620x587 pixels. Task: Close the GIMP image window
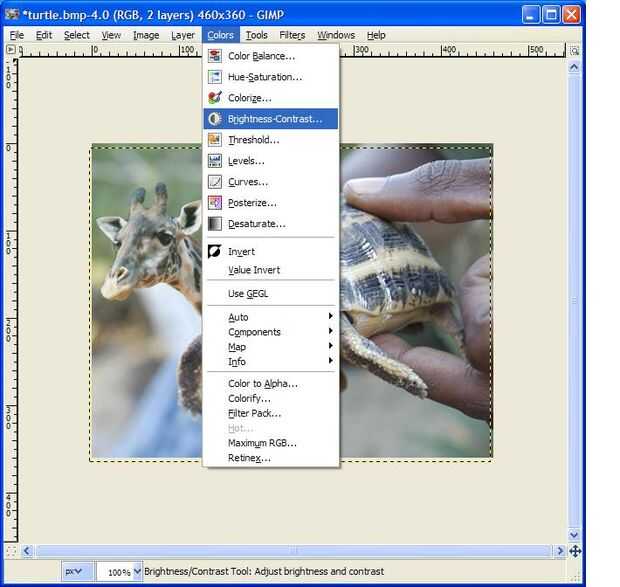[x=572, y=15]
